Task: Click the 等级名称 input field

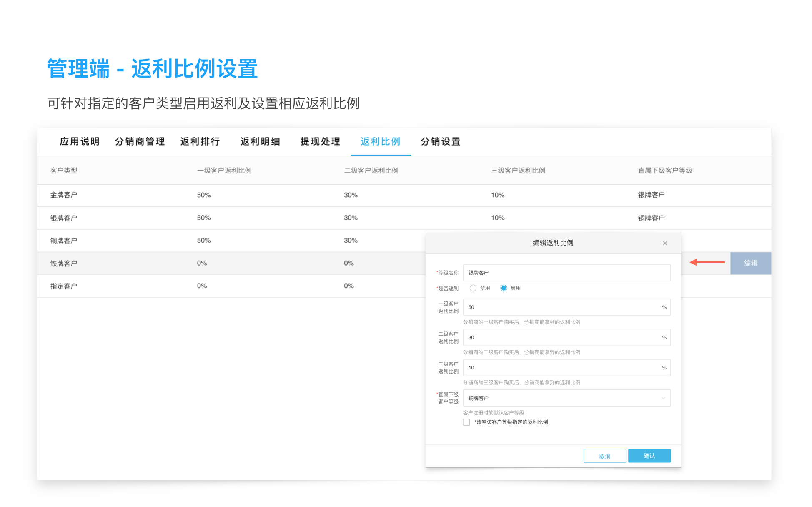Action: pos(566,273)
